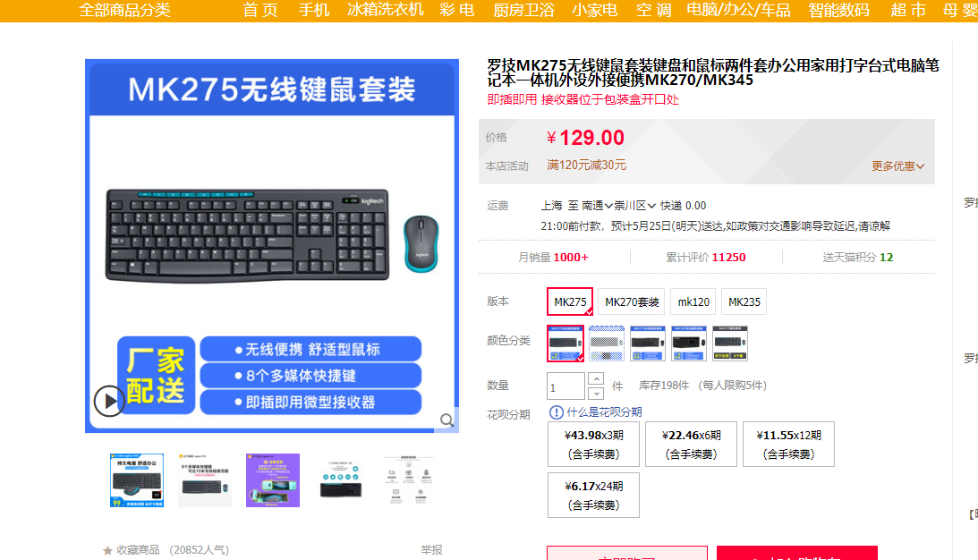This screenshot has height=560, width=978.
Task: View the purple product thumbnail
Action: (x=273, y=480)
